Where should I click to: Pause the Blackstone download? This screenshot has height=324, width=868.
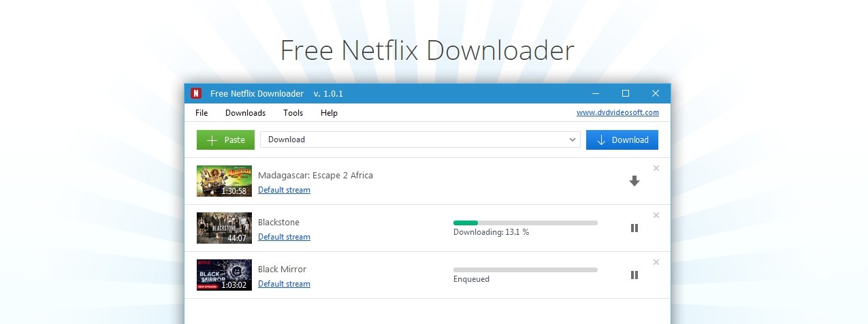(x=634, y=228)
